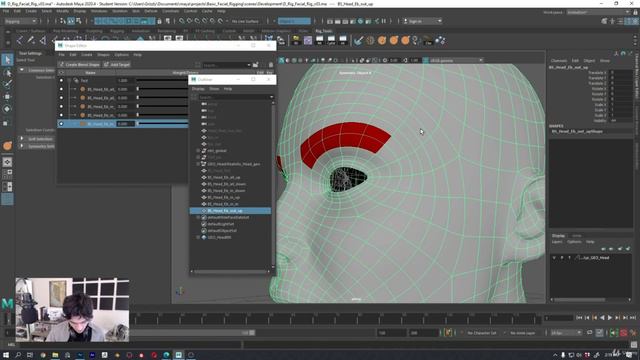This screenshot has width=640, height=360.
Task: Click the third orange sphere shelf icon
Action: point(406,40)
